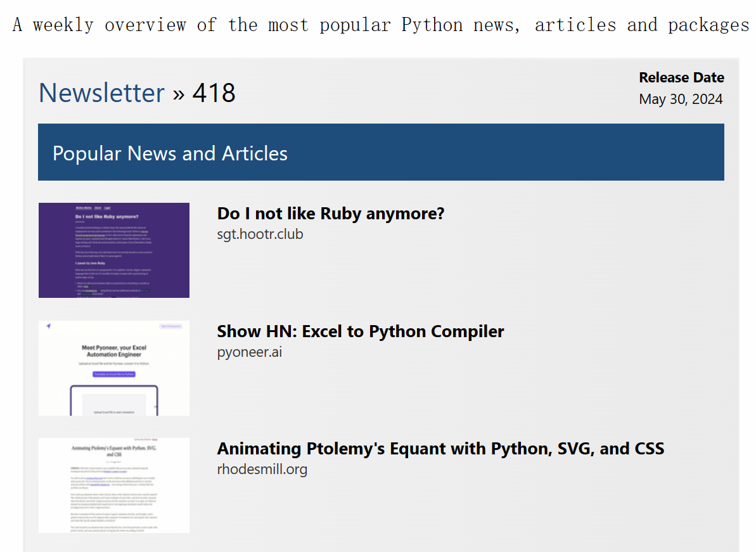This screenshot has height=552, width=756.
Task: Click the issue number 418
Action: click(x=214, y=93)
